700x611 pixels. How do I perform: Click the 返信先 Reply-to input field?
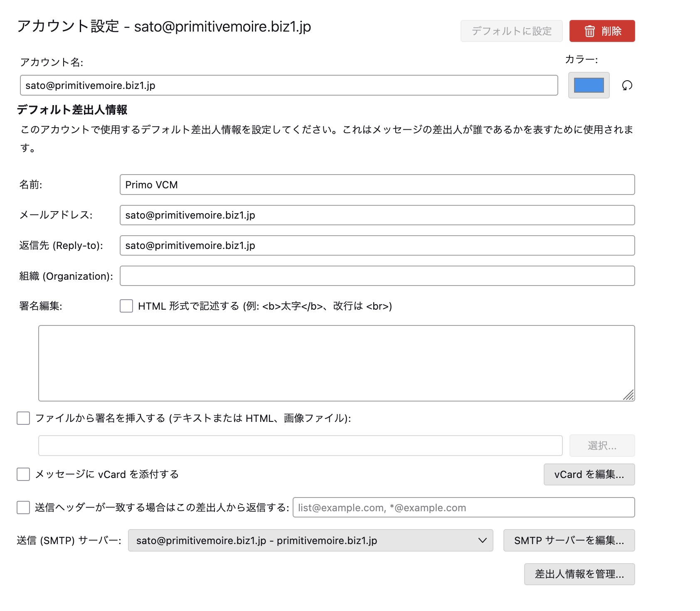[x=377, y=246]
